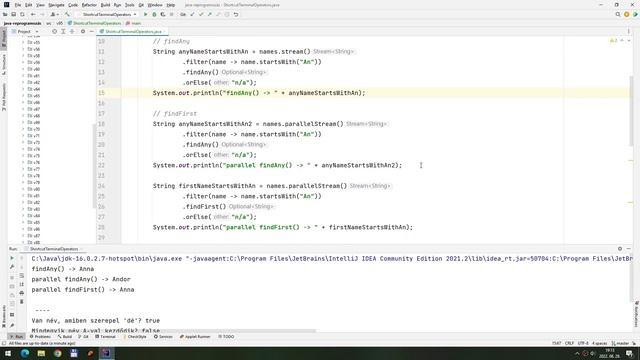This screenshot has width=640, height=360.
Task: Clear console with trash icon
Action: coord(22,302)
